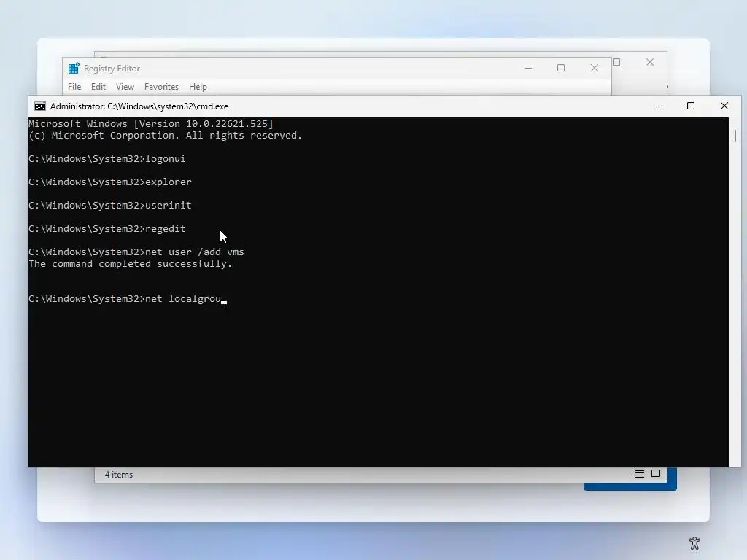
Task: Click the cmd window vertical scrollbar thumb
Action: click(735, 136)
